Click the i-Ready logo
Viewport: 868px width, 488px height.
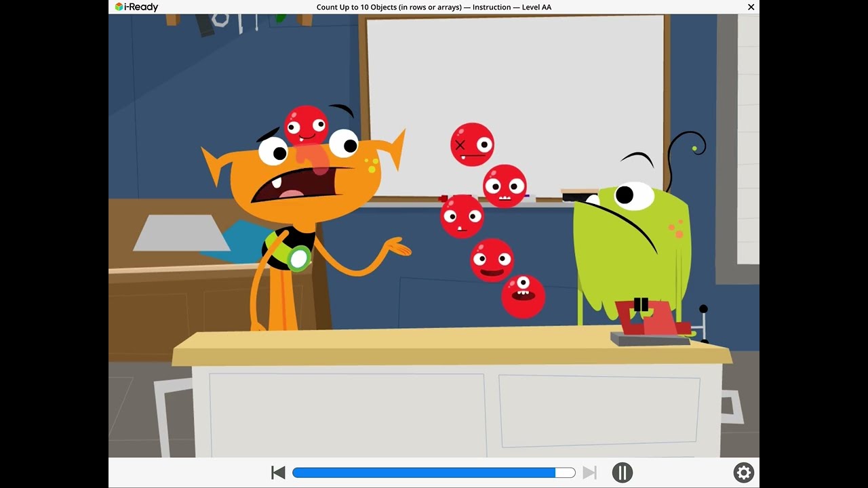[136, 7]
